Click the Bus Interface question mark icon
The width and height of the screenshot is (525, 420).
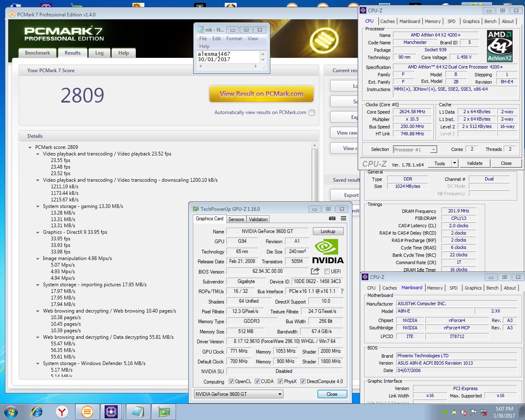pyautogui.click(x=342, y=291)
